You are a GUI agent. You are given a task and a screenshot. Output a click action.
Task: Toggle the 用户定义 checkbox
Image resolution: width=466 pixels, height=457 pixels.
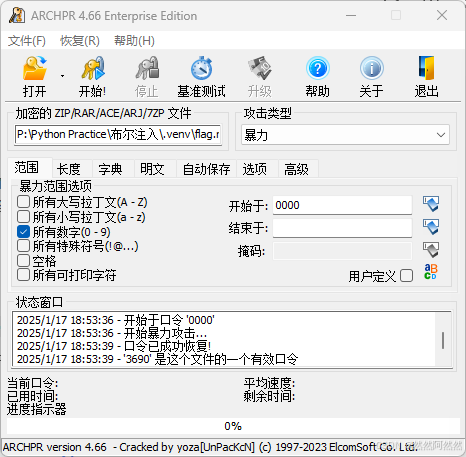(406, 276)
